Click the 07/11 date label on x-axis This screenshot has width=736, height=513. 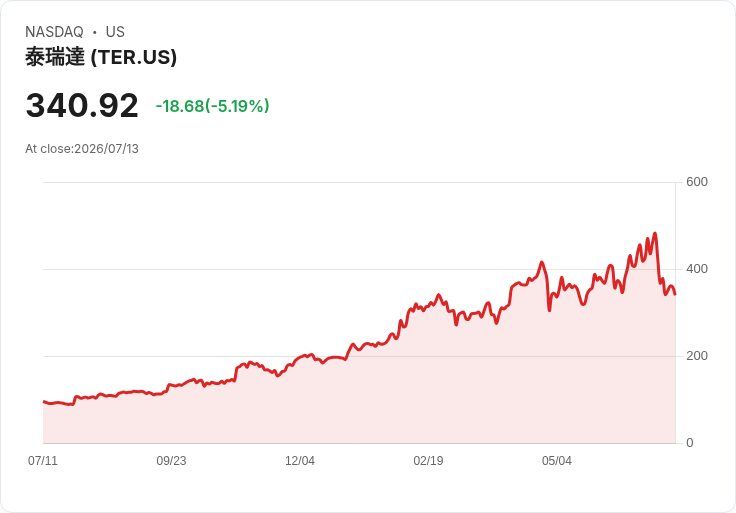tap(43, 460)
